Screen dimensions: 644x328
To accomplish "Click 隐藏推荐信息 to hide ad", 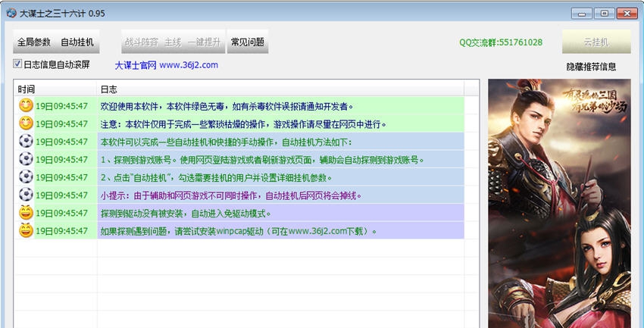I will [x=591, y=67].
